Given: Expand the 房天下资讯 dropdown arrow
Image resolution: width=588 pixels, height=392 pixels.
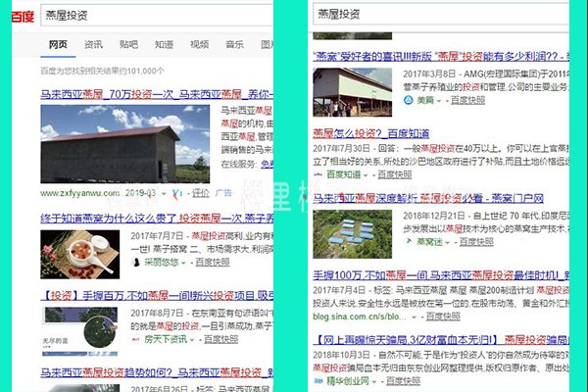Looking at the screenshot, I should (x=192, y=340).
